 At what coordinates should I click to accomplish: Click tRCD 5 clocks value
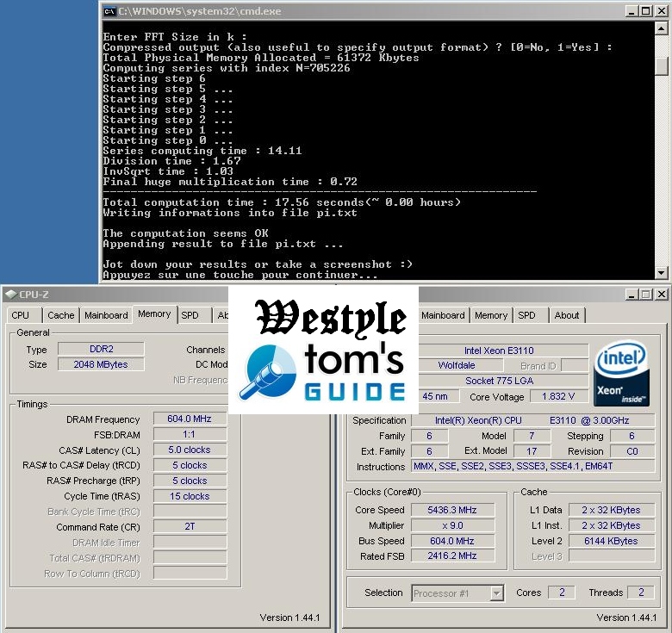[190, 465]
